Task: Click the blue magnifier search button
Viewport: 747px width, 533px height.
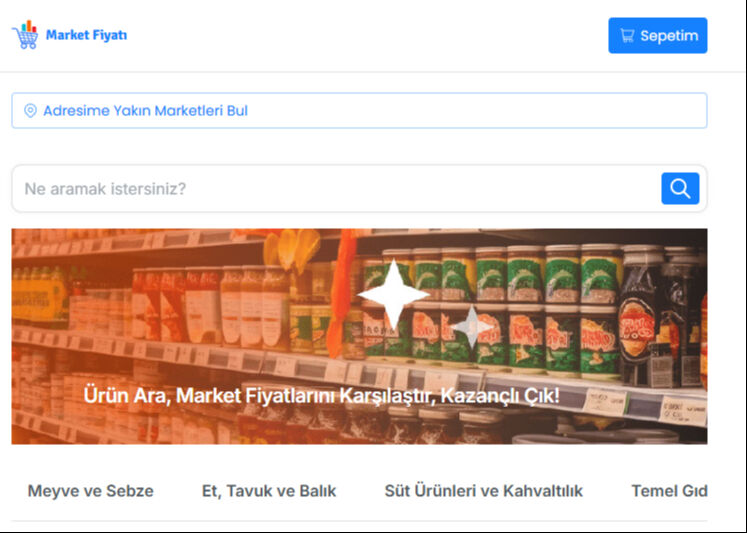Action: pyautogui.click(x=680, y=189)
